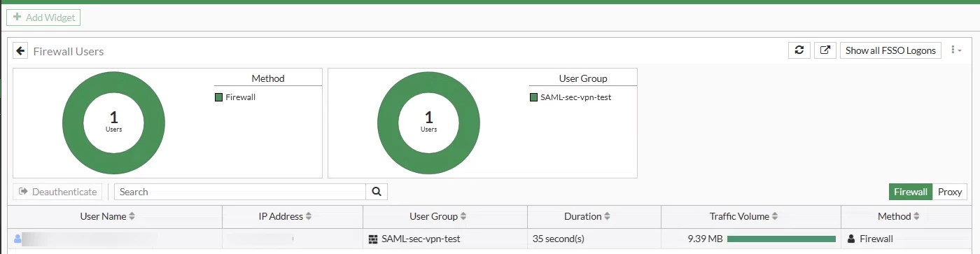This screenshot has width=980, height=254.
Task: Sort by Traffic Volume column
Action: pyautogui.click(x=751, y=217)
